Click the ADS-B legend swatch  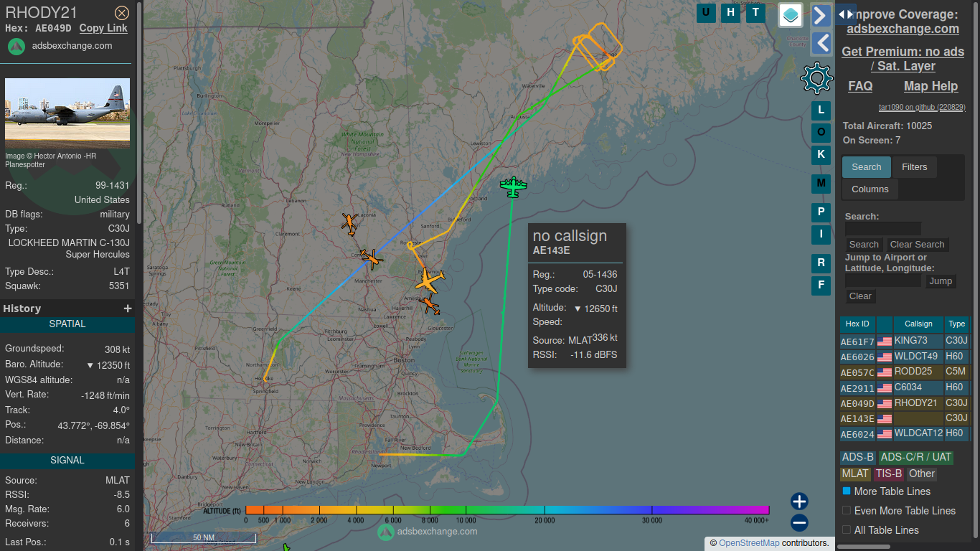click(858, 457)
